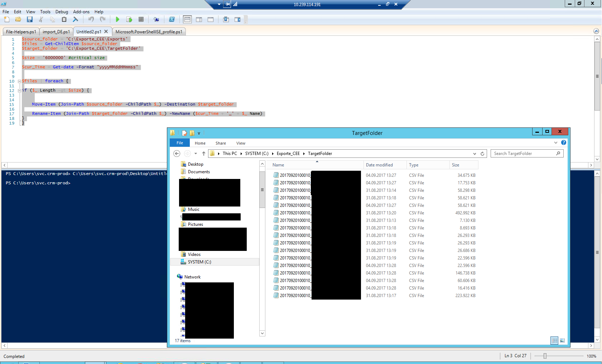Open a script file with the folder icon
The height and width of the screenshot is (364, 602).
pyautogui.click(x=18, y=19)
